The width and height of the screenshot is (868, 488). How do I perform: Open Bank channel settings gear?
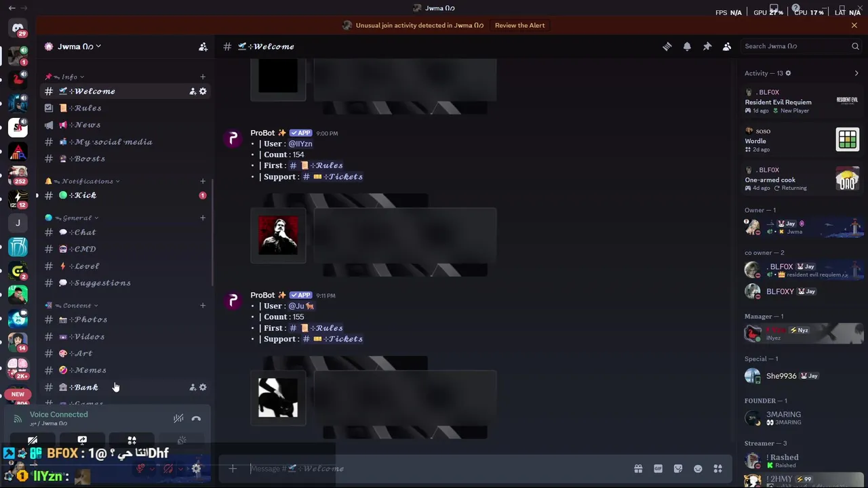203,387
